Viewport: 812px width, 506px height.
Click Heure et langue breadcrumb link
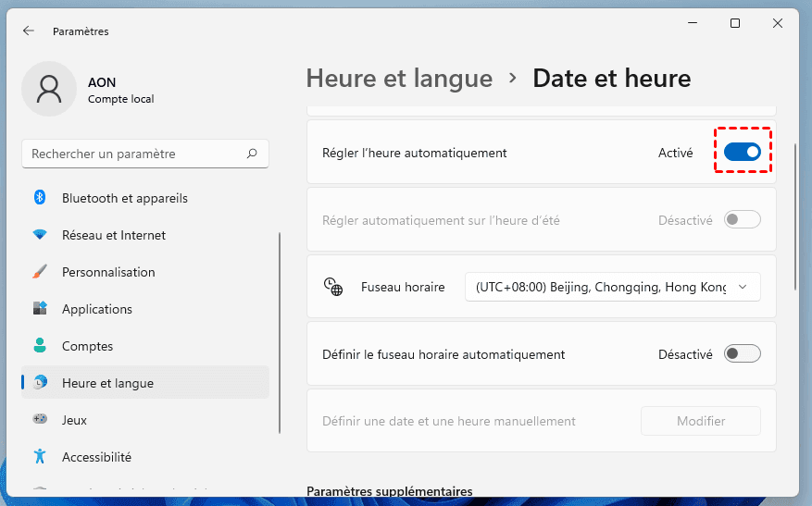tap(399, 79)
